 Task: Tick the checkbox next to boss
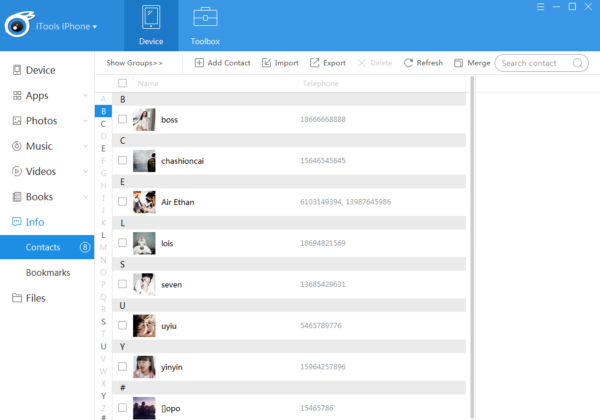click(x=122, y=119)
